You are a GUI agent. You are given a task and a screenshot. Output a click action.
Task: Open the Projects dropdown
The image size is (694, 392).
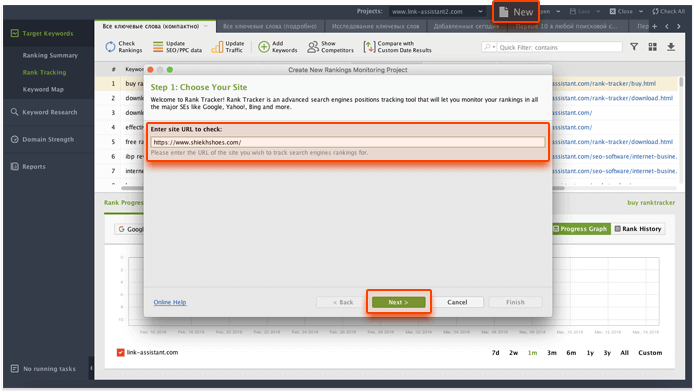436,12
